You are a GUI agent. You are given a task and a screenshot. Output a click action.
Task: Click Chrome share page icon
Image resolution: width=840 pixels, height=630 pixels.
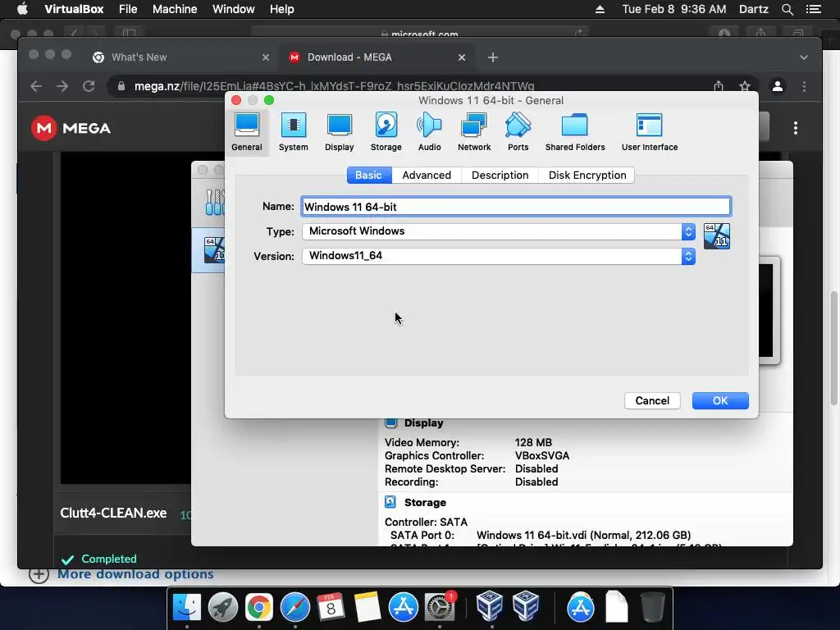click(719, 86)
